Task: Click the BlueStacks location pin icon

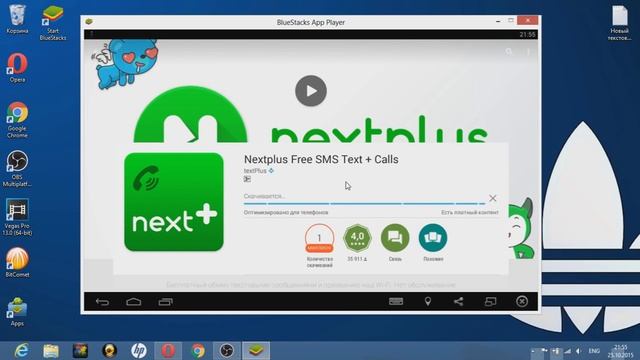Action: pos(427,301)
